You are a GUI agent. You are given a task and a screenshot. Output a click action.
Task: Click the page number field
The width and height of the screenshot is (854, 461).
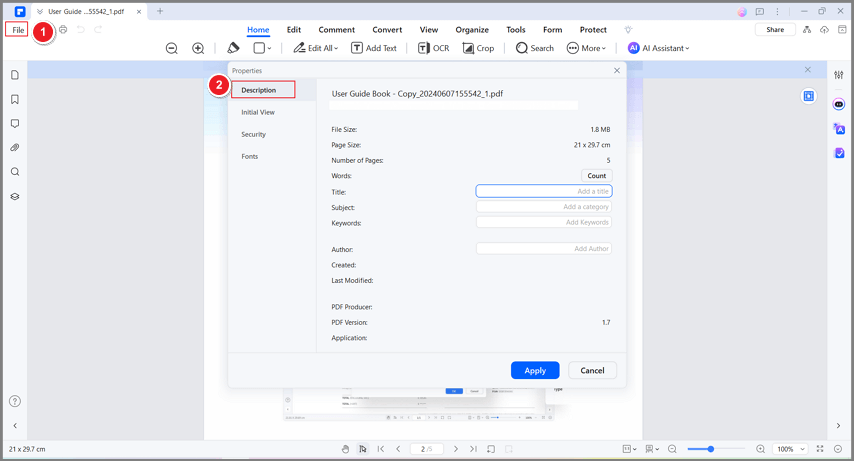coord(426,449)
